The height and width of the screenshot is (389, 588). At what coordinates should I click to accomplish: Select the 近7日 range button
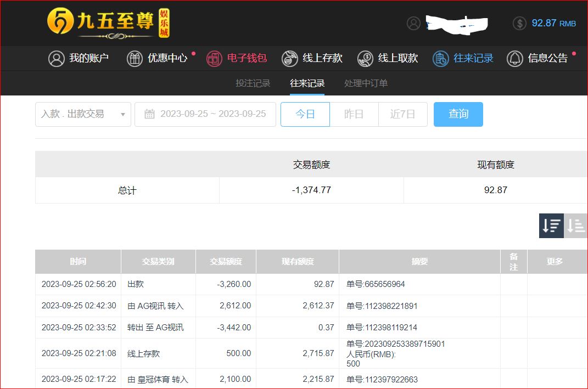[402, 114]
